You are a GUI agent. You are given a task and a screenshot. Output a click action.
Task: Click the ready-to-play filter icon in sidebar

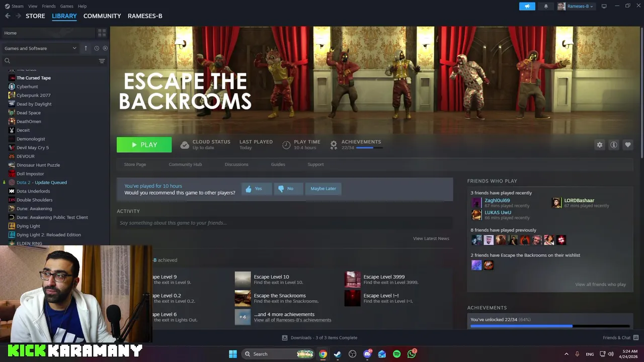[105, 48]
